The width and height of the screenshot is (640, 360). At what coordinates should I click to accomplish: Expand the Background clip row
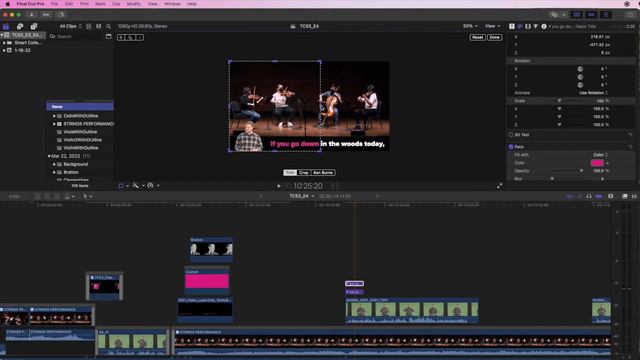pos(54,164)
